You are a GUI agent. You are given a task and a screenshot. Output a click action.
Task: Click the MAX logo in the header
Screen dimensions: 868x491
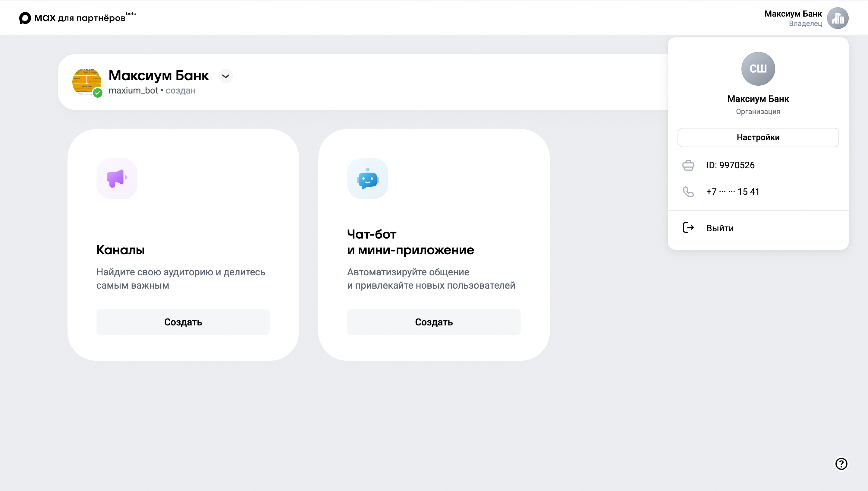pyautogui.click(x=25, y=18)
